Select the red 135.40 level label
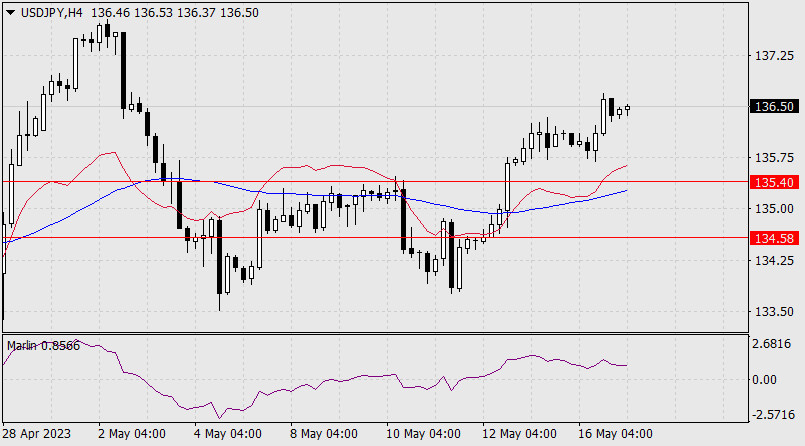Viewport: 805px width, 446px height. (x=776, y=182)
